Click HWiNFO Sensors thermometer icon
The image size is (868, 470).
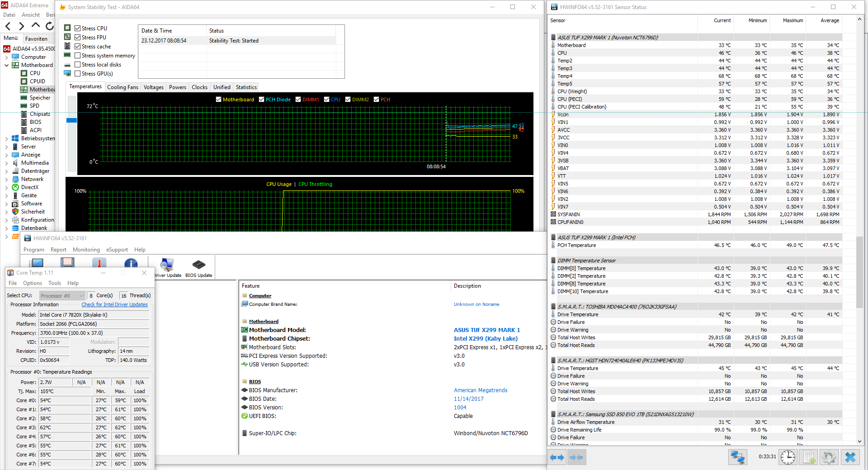99,263
